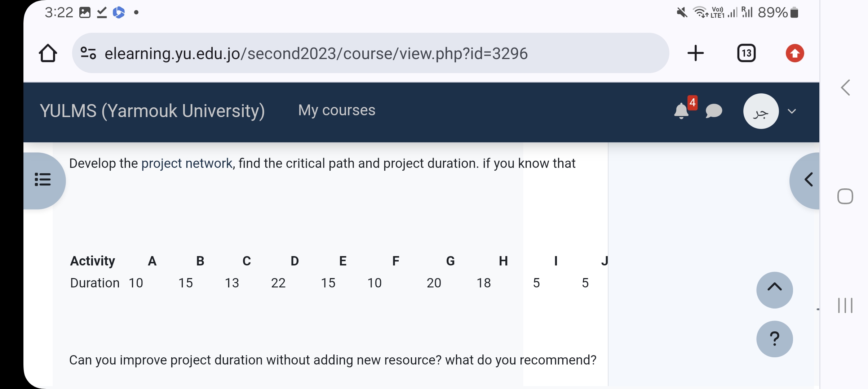Open the course index sidebar icon

click(43, 179)
